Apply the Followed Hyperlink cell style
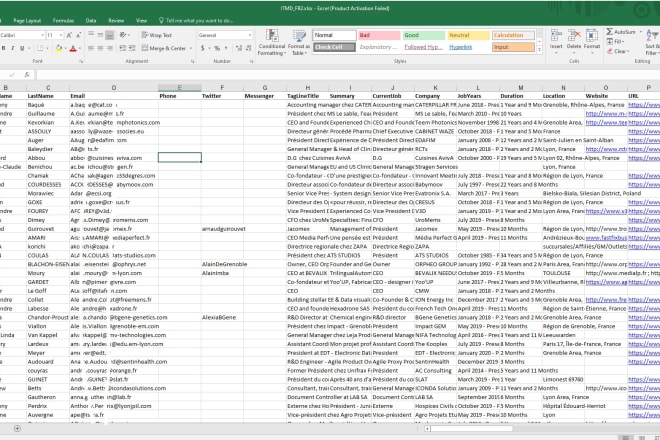Viewport: 660px width, 440px height. pos(423,47)
